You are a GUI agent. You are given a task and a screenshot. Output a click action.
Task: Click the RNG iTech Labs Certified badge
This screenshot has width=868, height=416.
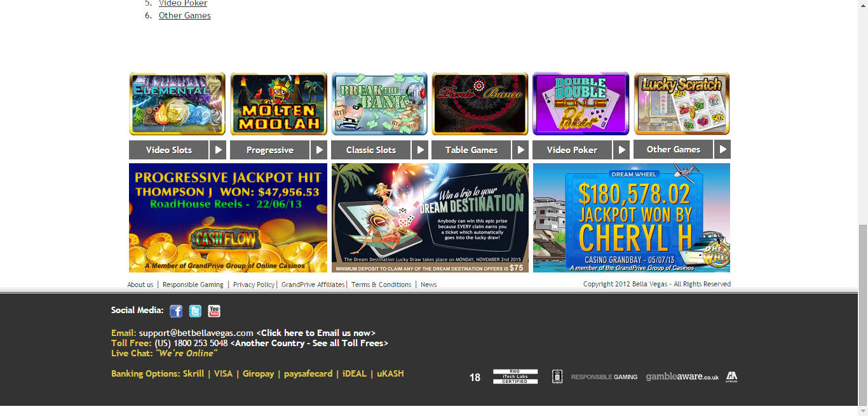(x=515, y=377)
